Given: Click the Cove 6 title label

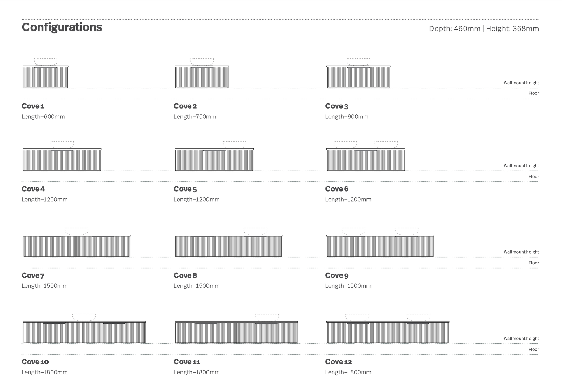Looking at the screenshot, I should 337,189.
